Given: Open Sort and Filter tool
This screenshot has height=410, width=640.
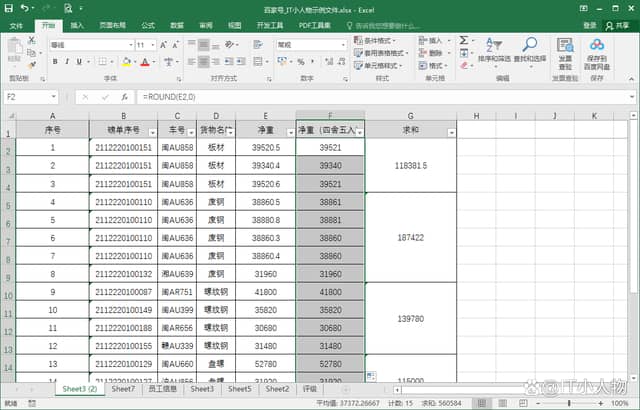Looking at the screenshot, I should pos(493,52).
